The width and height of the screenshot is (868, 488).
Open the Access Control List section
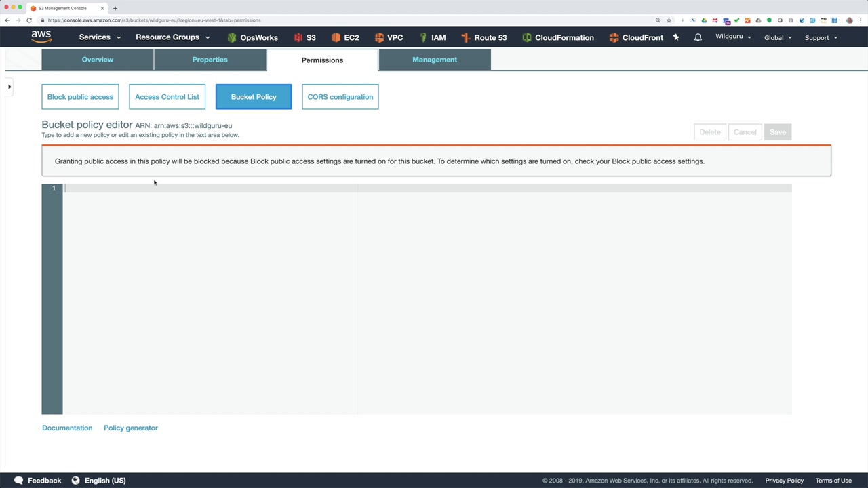point(167,97)
